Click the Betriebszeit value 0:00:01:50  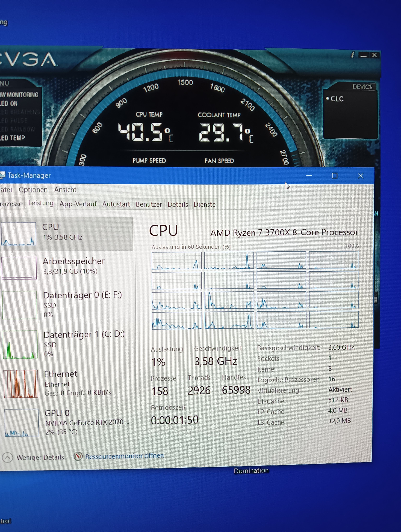pos(175,420)
